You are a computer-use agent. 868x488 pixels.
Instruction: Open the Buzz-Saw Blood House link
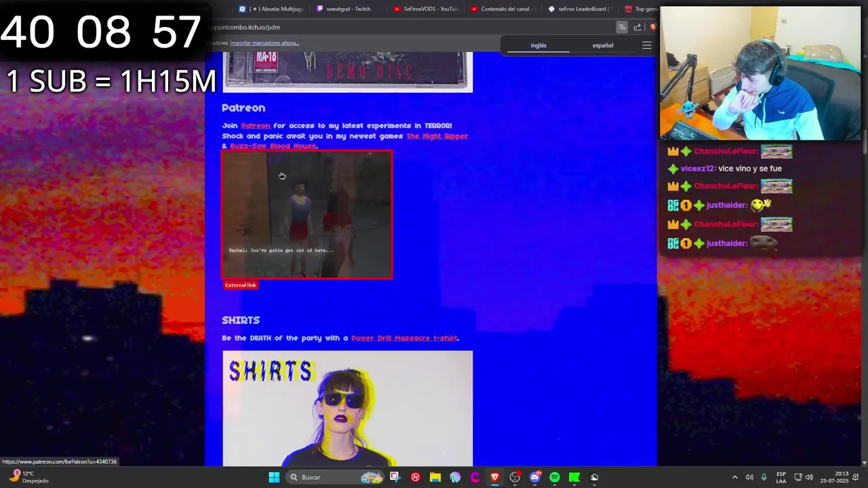pos(273,146)
